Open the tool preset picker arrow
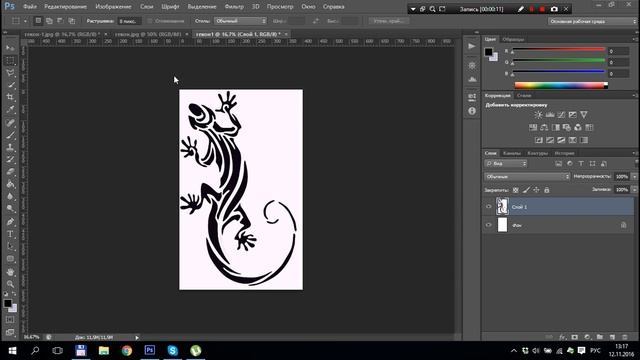This screenshot has height=360, width=640. pos(25,21)
